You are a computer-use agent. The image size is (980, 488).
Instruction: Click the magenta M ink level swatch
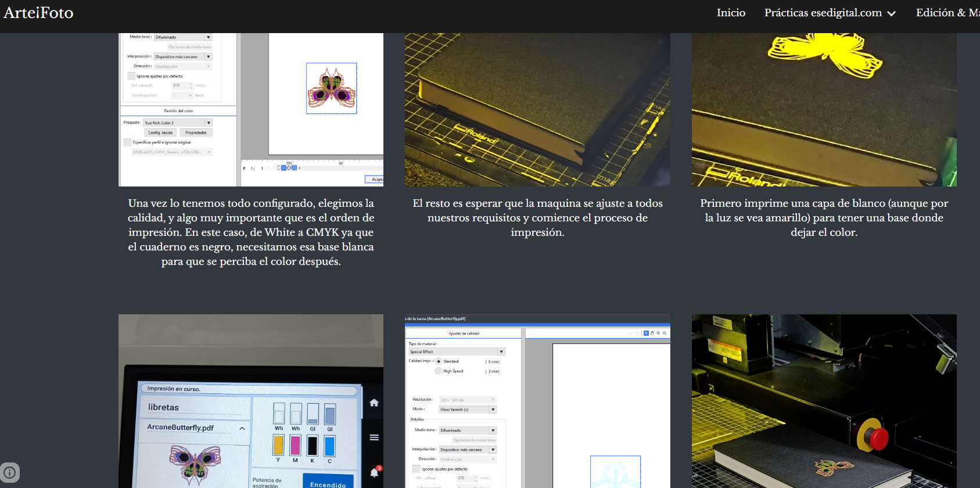(295, 446)
